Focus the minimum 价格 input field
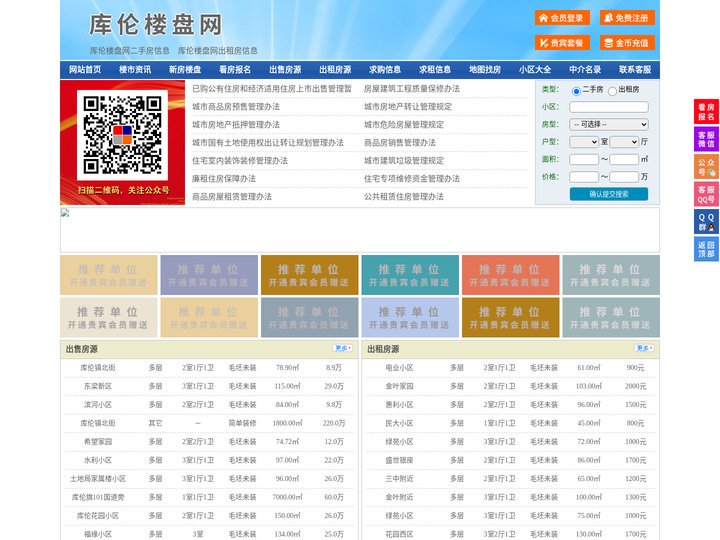The image size is (720, 540). (x=584, y=177)
